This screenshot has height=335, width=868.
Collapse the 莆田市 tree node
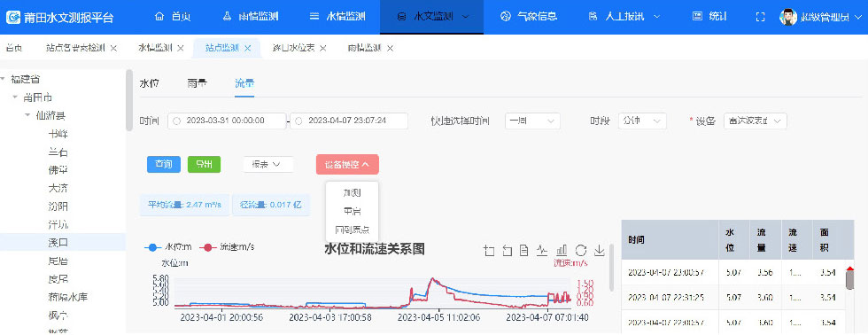[15, 97]
